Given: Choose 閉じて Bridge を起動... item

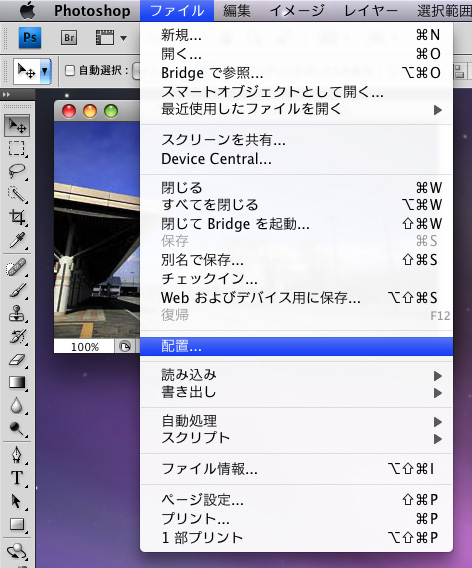Looking at the screenshot, I should [296, 224].
